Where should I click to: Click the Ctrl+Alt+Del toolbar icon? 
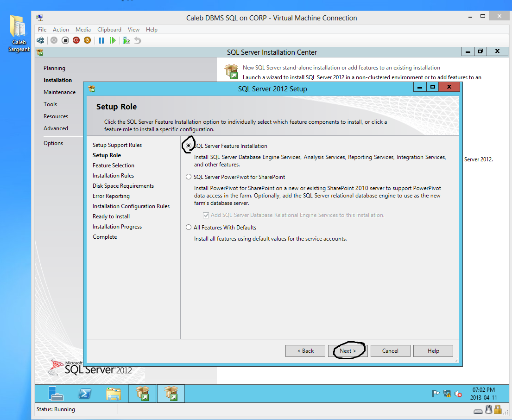click(40, 40)
